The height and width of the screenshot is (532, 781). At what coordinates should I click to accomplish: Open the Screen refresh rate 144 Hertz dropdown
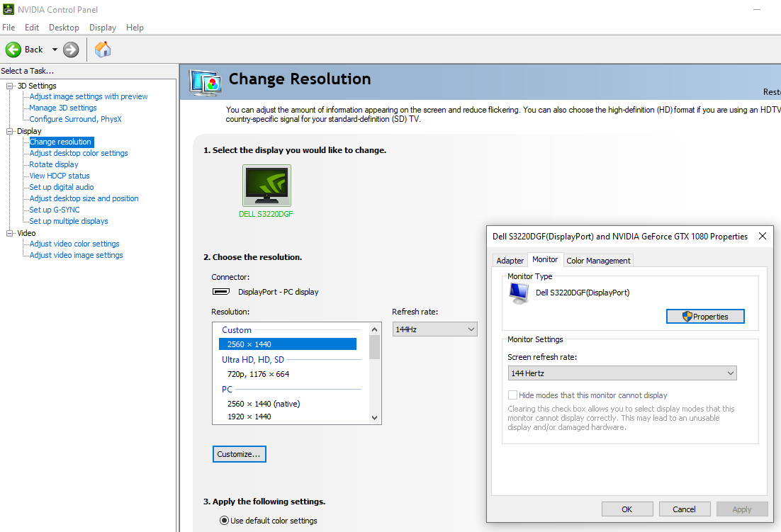(622, 373)
